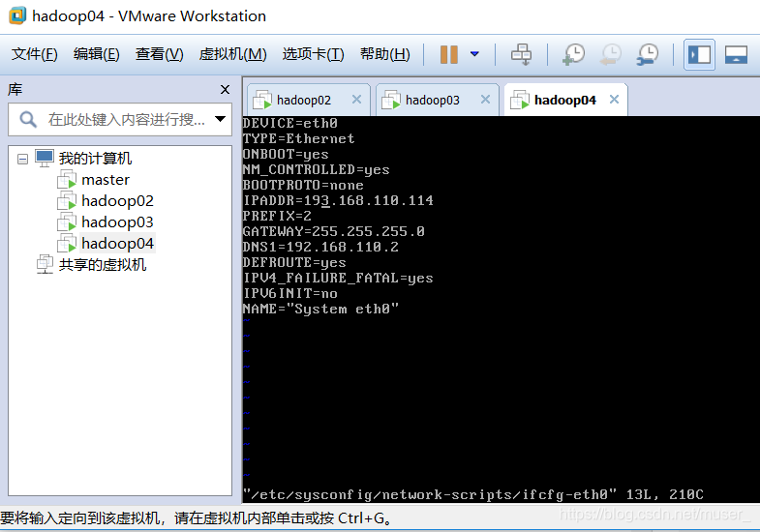760x532 pixels.
Task: Click the NAME="System eth0" line
Action: click(x=320, y=309)
